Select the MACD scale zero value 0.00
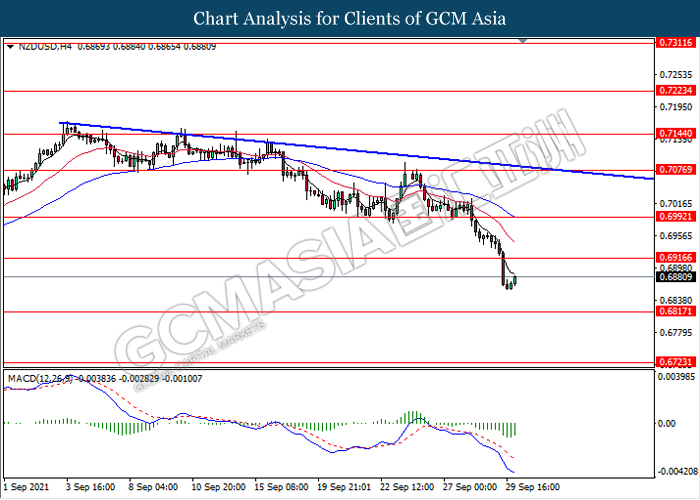Screen dimensions: 700x500 tap(667, 424)
